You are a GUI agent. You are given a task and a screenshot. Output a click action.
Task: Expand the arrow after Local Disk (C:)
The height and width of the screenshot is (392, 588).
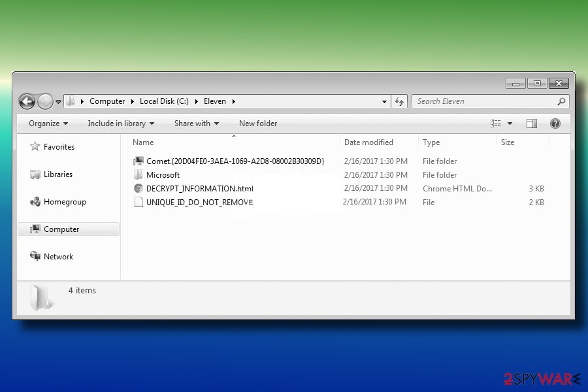196,102
